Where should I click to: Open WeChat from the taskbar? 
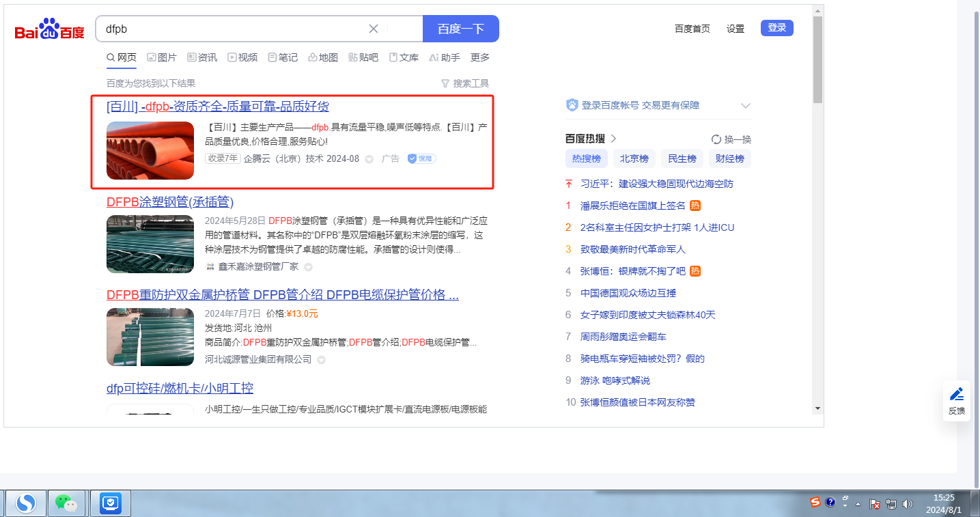[66, 503]
